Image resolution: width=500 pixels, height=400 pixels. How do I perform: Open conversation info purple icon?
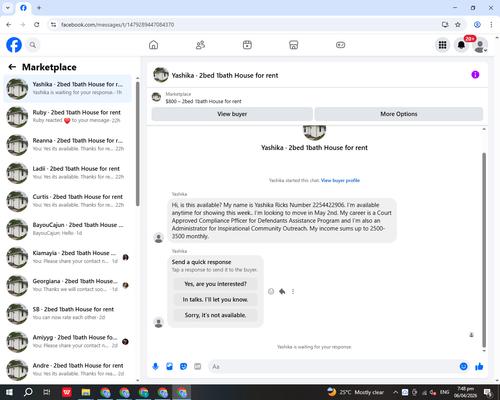tap(475, 75)
